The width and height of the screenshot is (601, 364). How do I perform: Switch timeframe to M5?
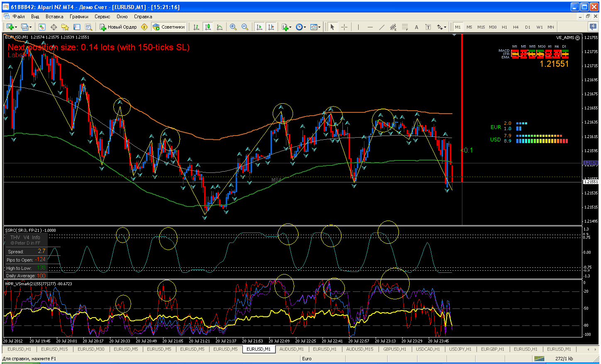tap(469, 27)
